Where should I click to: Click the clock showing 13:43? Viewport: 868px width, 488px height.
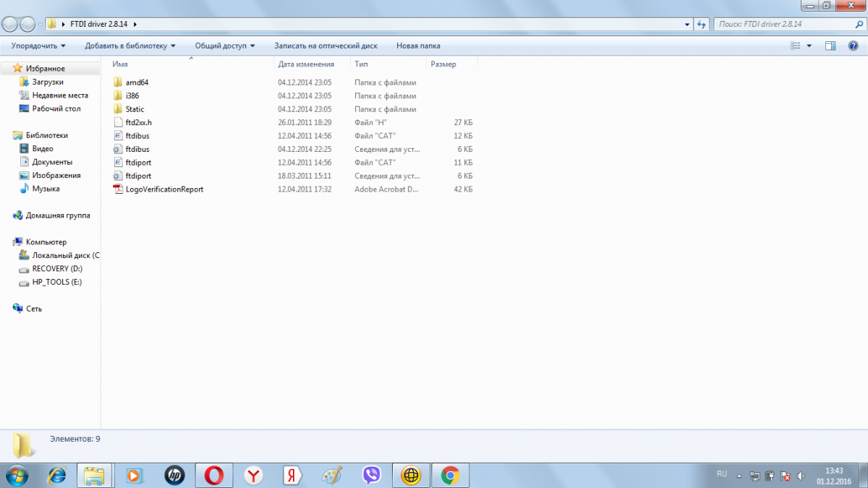point(834,470)
